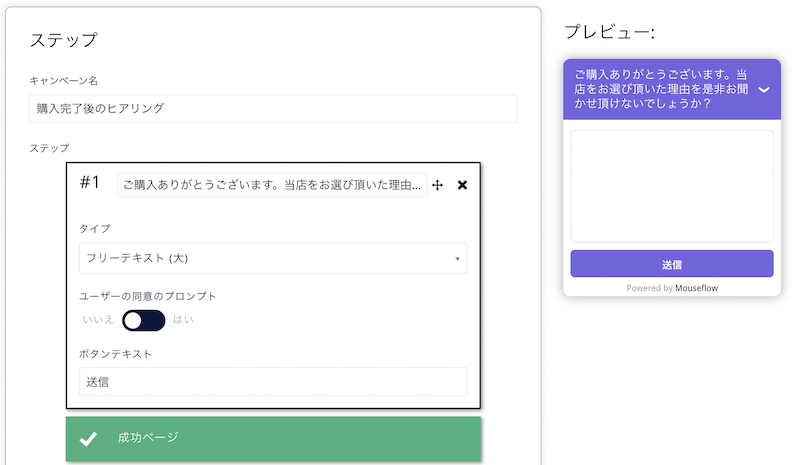This screenshot has height=465, width=800.
Task: Select the はい label next to the toggle
Action: click(x=183, y=320)
